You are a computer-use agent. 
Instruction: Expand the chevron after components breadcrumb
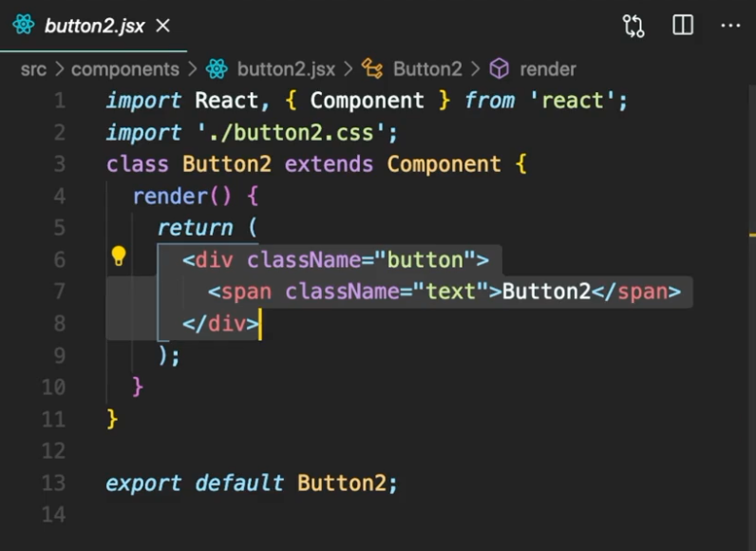coord(193,69)
